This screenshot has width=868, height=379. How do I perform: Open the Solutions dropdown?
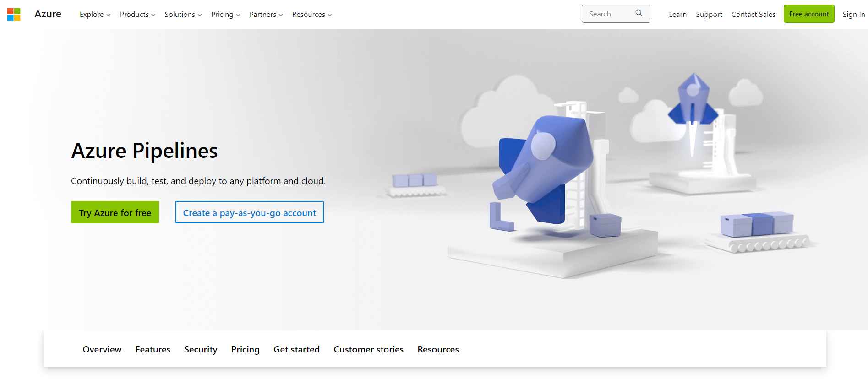[183, 15]
